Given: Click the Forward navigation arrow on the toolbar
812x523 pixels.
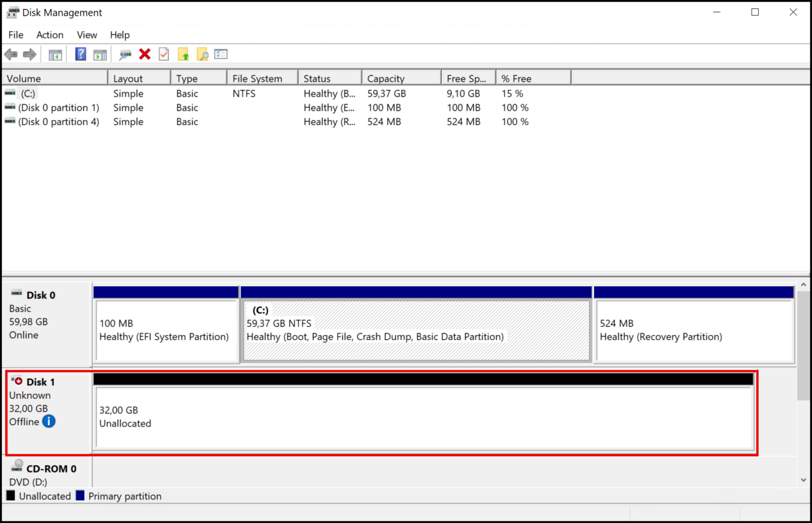Looking at the screenshot, I should (x=30, y=54).
